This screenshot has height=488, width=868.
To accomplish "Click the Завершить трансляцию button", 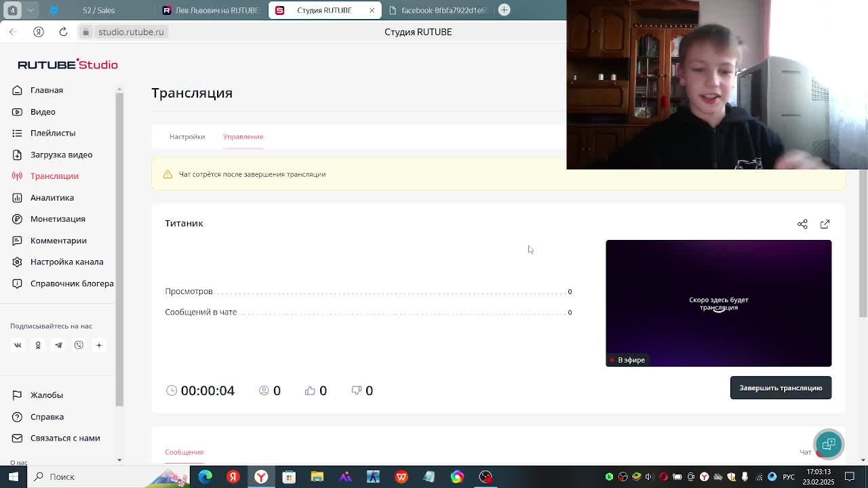I will click(x=781, y=388).
